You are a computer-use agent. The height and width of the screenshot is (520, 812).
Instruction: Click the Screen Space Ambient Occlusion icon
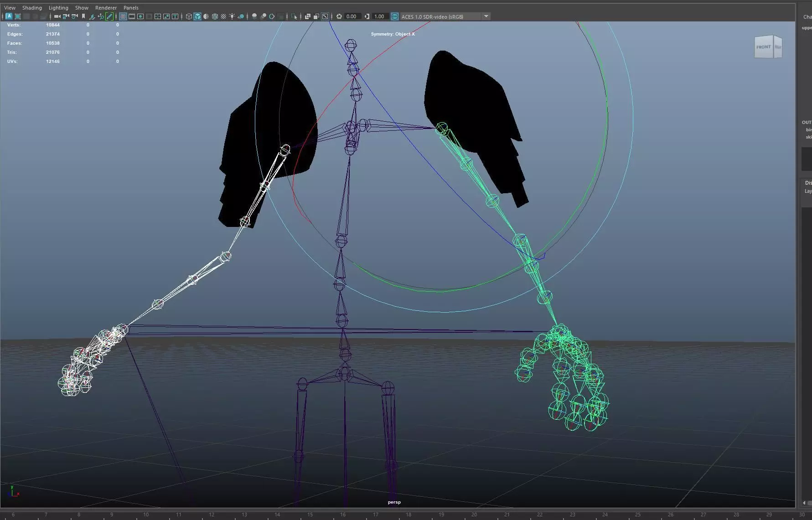(x=254, y=16)
